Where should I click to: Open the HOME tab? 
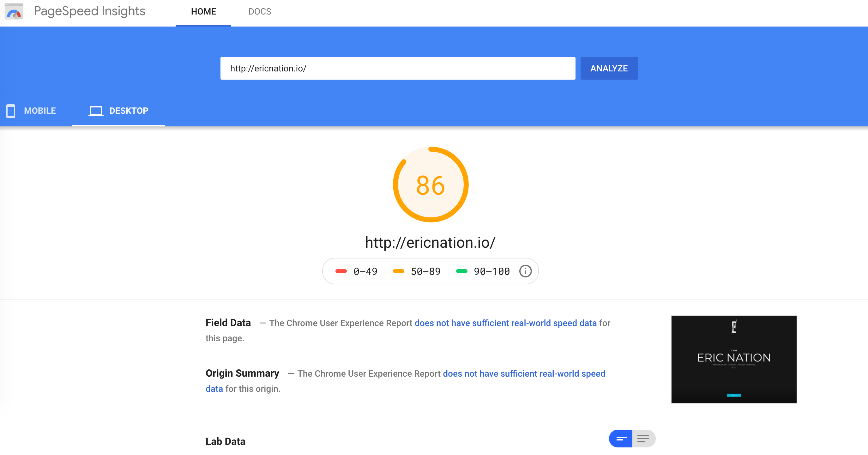click(203, 11)
